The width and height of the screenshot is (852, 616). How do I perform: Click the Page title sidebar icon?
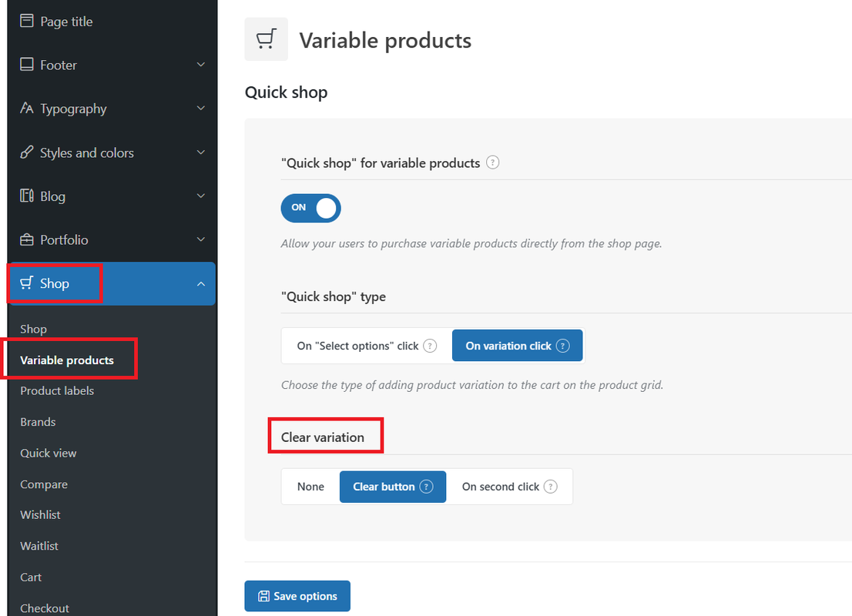click(26, 21)
